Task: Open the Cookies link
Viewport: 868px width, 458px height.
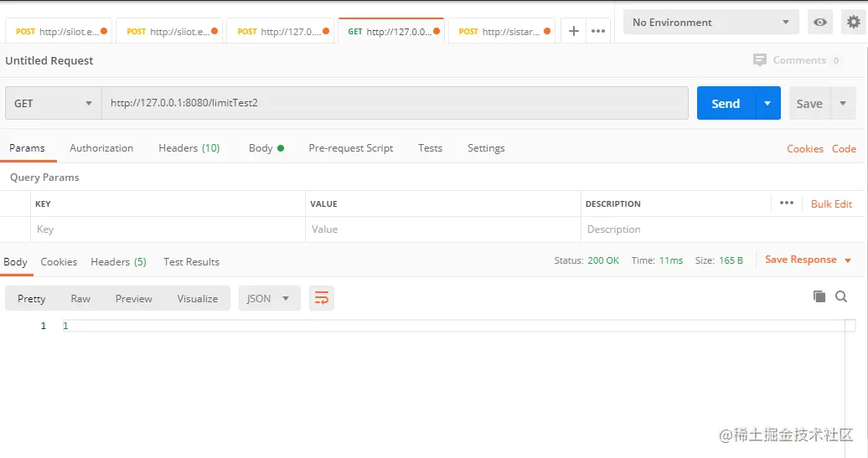Action: click(x=805, y=149)
